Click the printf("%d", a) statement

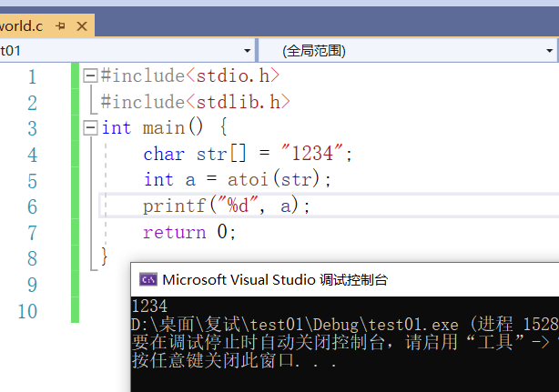227,206
